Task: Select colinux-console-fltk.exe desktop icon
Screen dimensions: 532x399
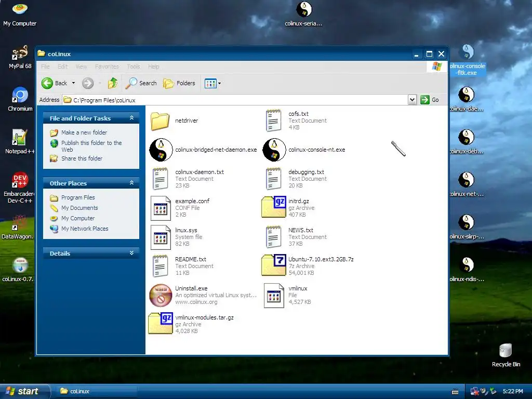Action: click(x=467, y=60)
